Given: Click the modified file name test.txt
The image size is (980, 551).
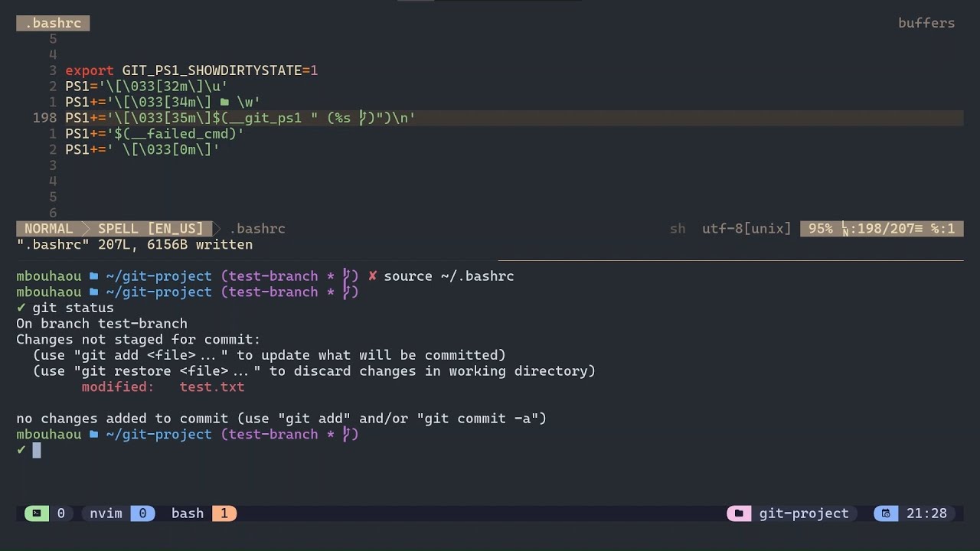Looking at the screenshot, I should tap(212, 387).
